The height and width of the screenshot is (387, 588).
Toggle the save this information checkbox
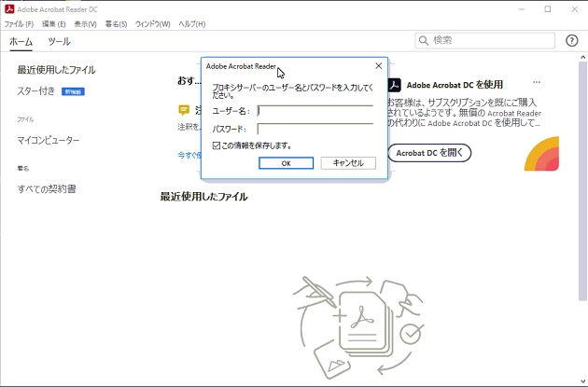pos(217,145)
